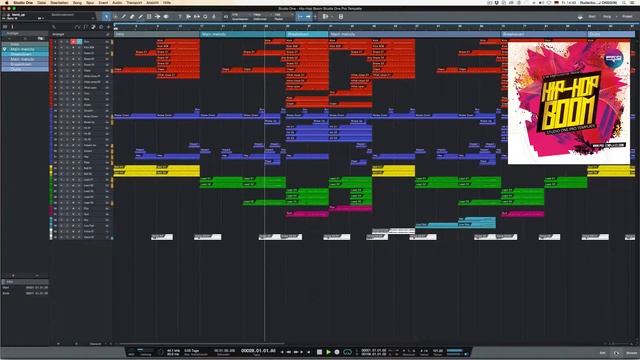This screenshot has height=360, width=640.
Task: Select Outro section in Arranger list
Action: click(25, 69)
